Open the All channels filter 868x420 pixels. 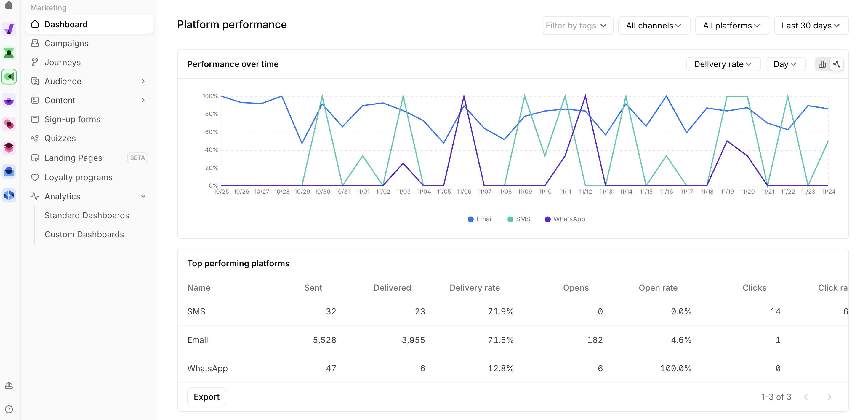(654, 26)
